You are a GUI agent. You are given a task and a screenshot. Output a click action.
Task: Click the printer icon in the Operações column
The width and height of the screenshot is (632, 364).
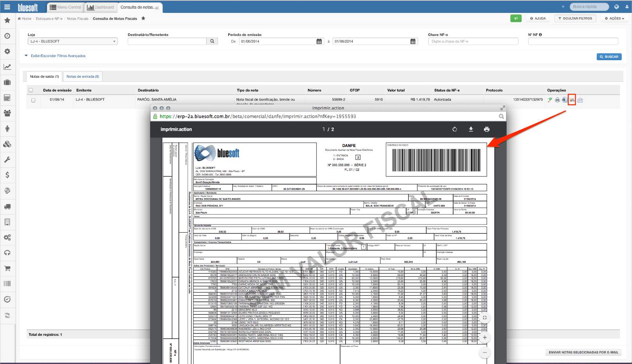pyautogui.click(x=557, y=100)
